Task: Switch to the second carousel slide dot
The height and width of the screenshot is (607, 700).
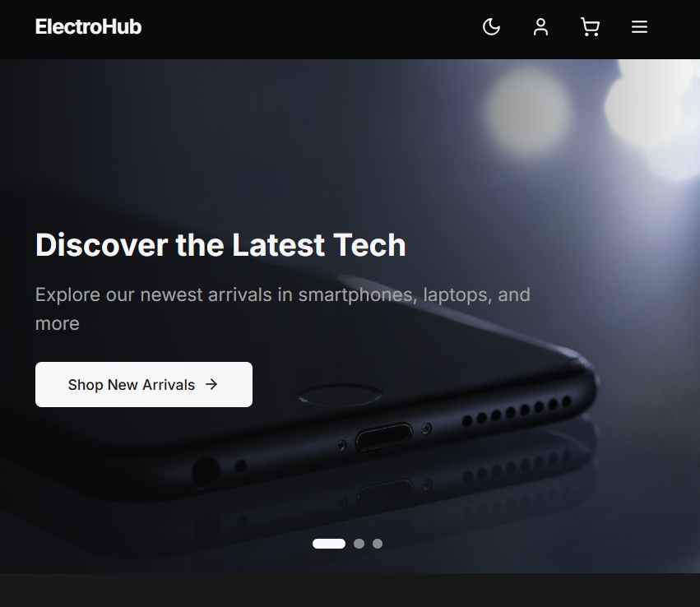Action: (359, 544)
